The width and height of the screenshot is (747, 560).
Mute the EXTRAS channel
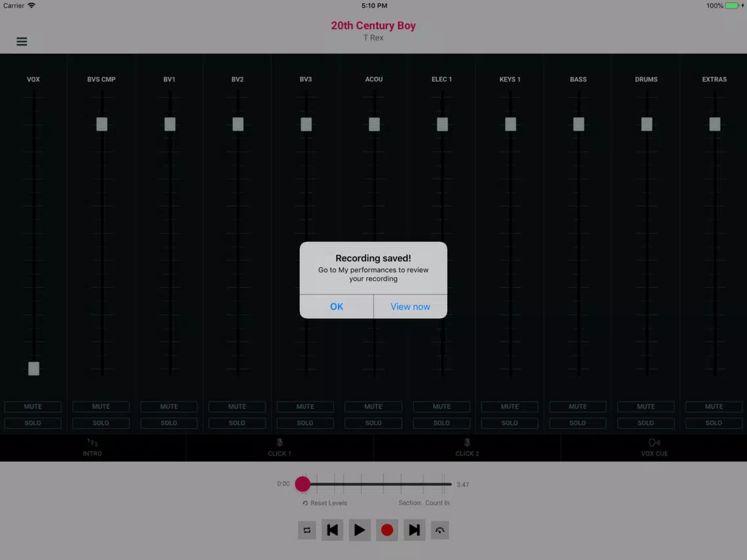(714, 407)
